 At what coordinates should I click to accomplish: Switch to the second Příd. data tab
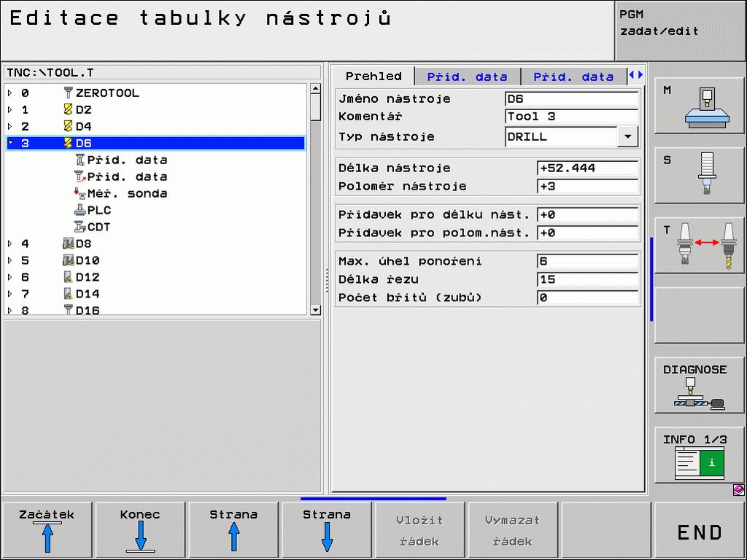[x=573, y=77]
